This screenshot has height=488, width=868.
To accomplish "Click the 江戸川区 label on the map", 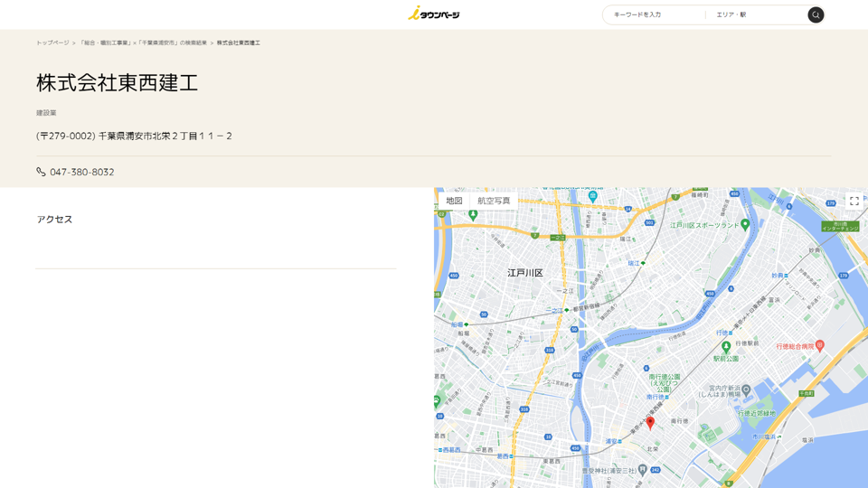I will 524,272.
